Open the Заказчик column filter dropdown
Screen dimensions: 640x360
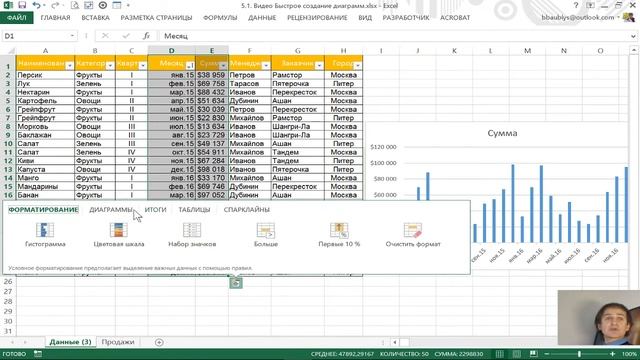tap(319, 65)
